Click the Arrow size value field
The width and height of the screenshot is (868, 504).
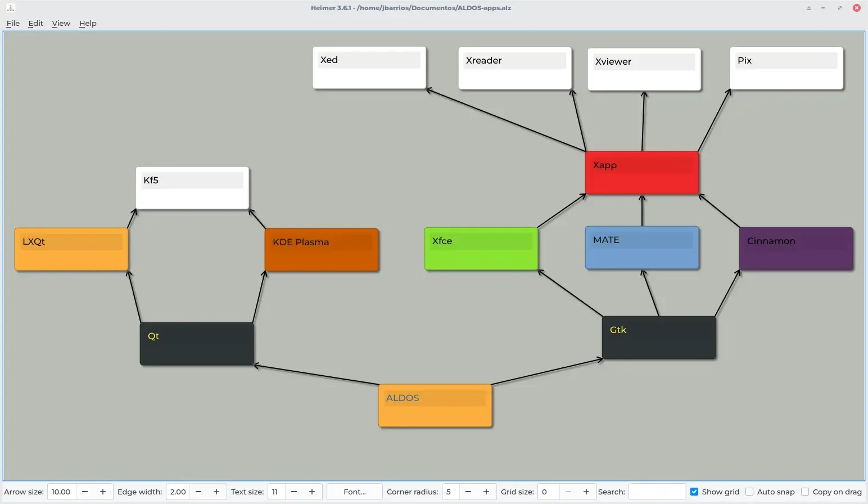click(62, 492)
